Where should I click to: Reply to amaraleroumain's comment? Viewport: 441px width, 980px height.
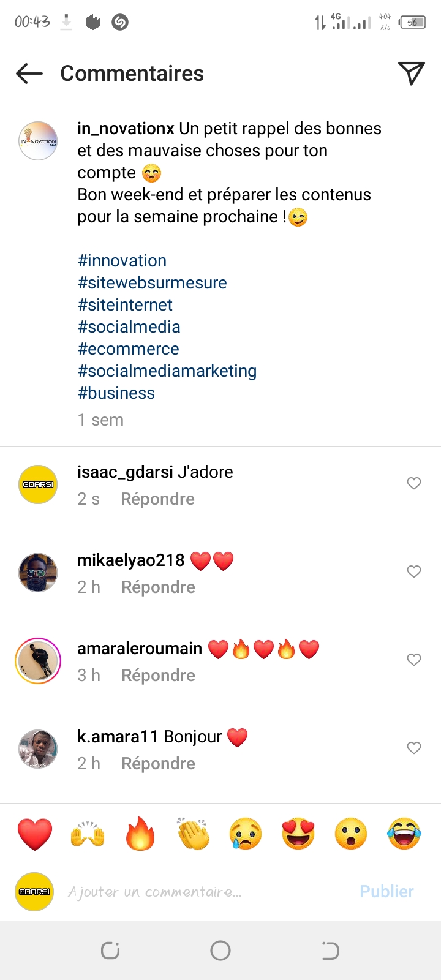158,676
